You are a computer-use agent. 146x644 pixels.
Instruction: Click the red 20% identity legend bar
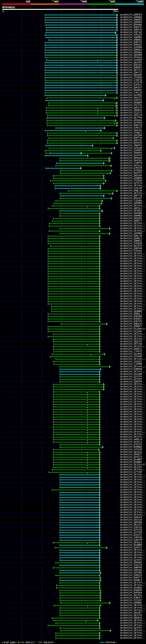(x=16, y=4)
